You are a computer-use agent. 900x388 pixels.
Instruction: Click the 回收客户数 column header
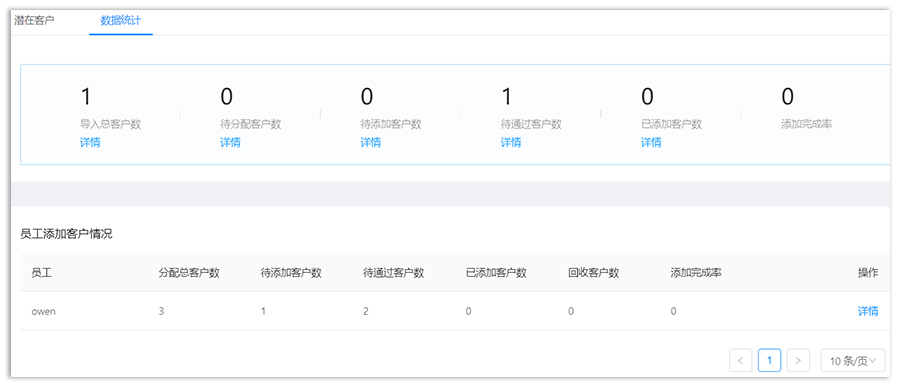(593, 273)
